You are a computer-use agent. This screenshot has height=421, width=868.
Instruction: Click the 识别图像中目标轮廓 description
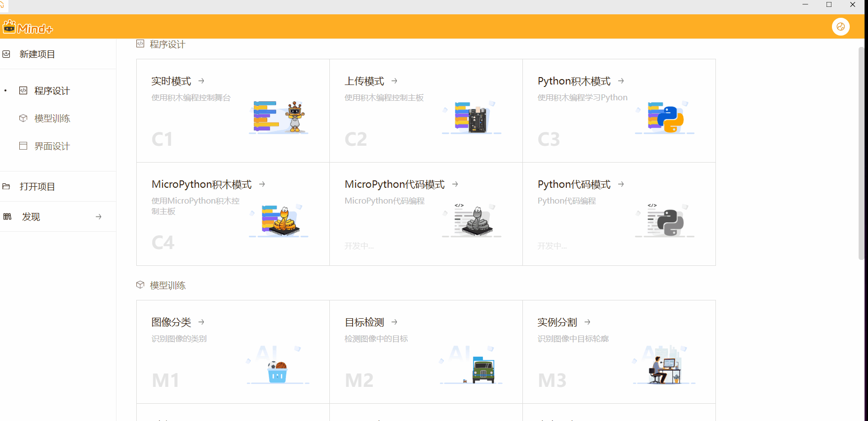click(573, 339)
